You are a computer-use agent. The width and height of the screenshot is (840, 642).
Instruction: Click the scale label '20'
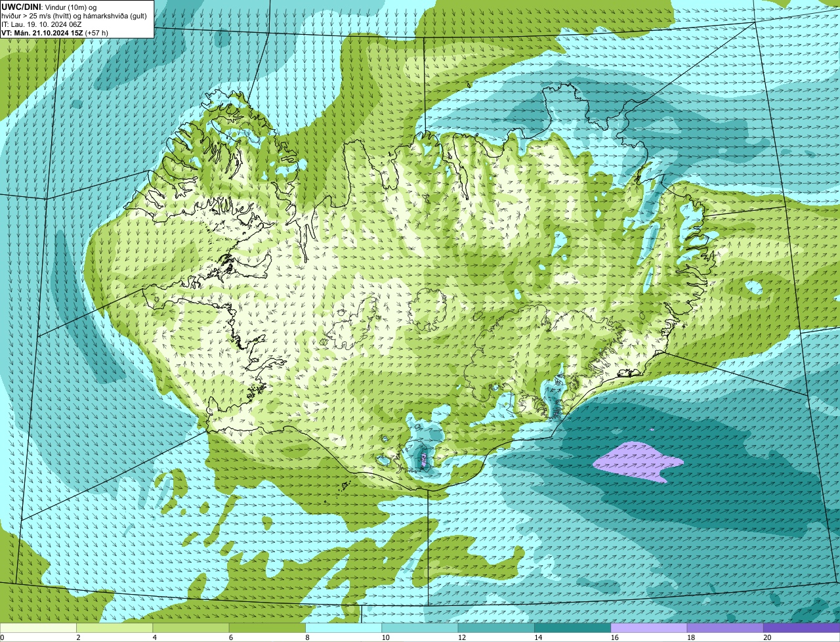[766, 637]
